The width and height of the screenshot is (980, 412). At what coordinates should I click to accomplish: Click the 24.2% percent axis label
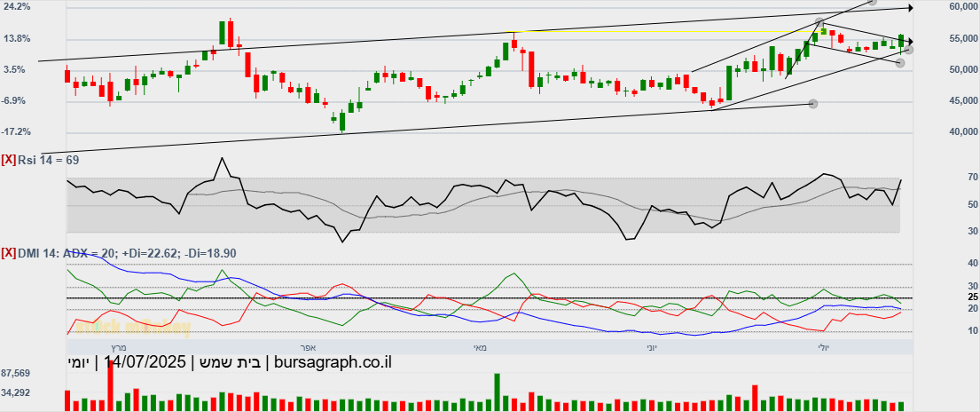pyautogui.click(x=17, y=7)
